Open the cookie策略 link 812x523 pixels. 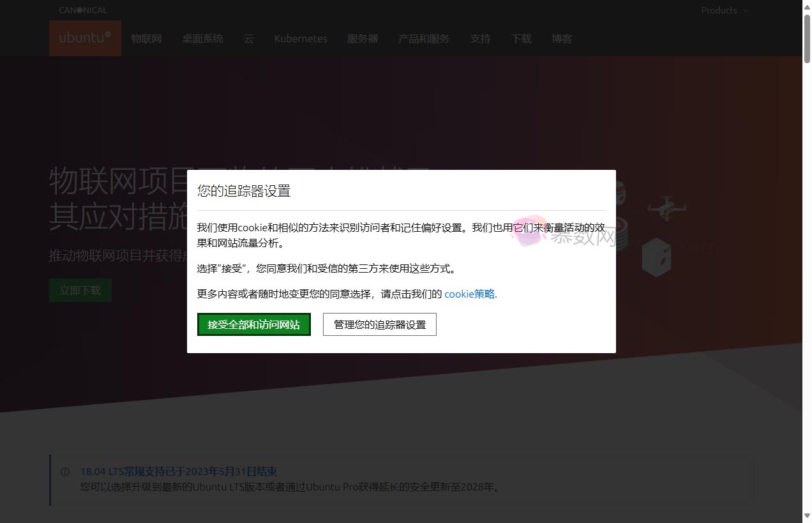pyautogui.click(x=469, y=294)
